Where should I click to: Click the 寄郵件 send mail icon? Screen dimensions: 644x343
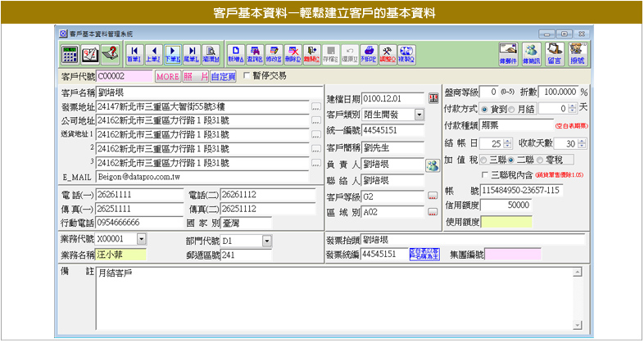[508, 54]
